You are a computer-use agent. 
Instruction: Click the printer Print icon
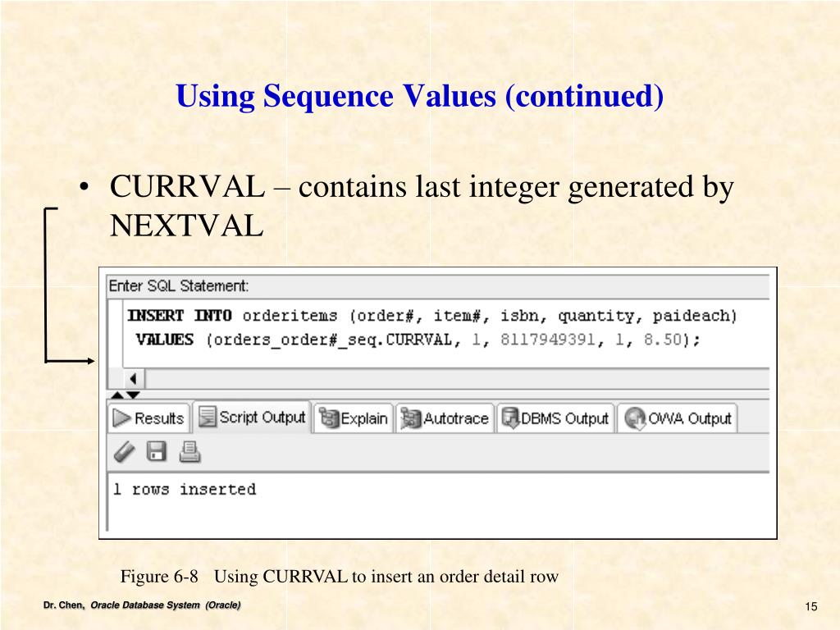click(189, 452)
